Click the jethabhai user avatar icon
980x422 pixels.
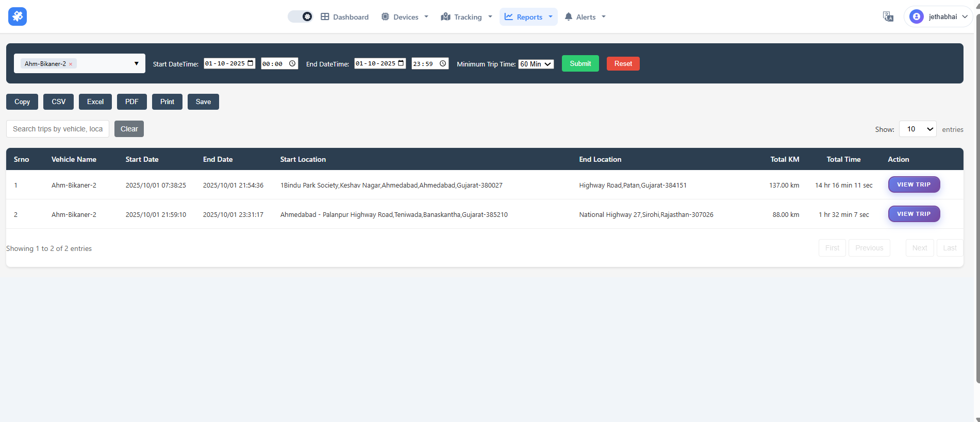coord(916,16)
